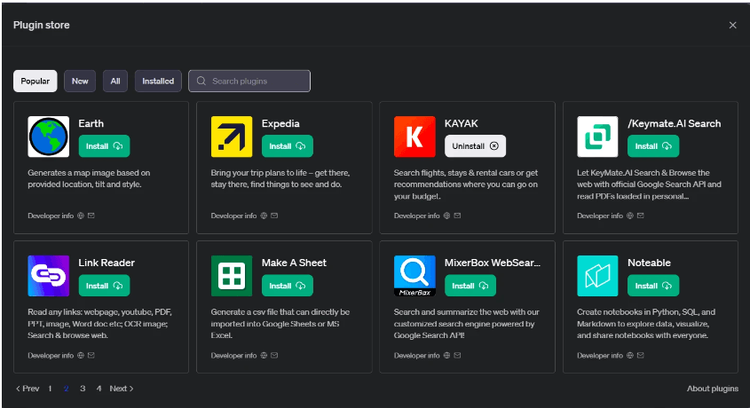This screenshot has height=408, width=750.
Task: Open Earth developer email envelope icon
Action: (91, 216)
